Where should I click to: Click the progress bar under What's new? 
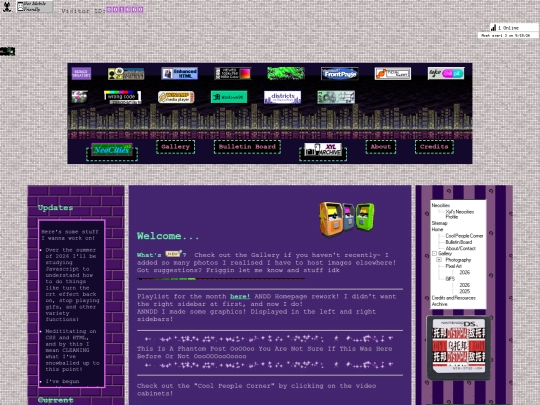221,279
